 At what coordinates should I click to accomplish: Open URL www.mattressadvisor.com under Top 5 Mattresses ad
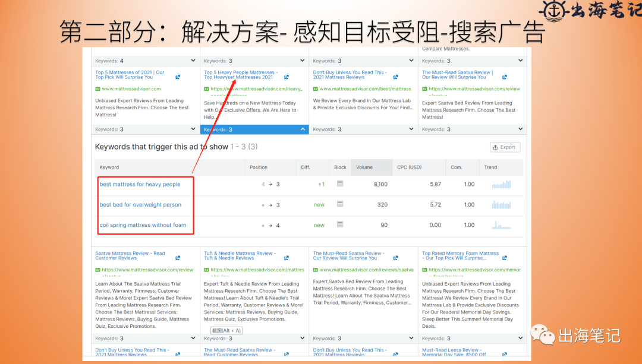131,88
